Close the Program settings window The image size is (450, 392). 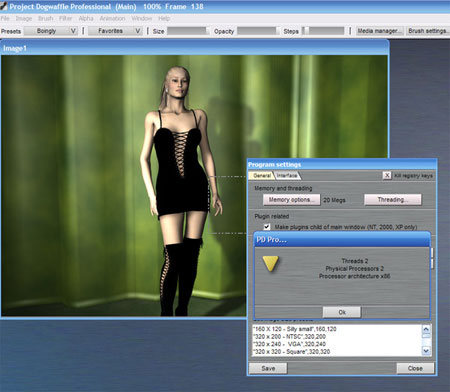pyautogui.click(x=415, y=368)
